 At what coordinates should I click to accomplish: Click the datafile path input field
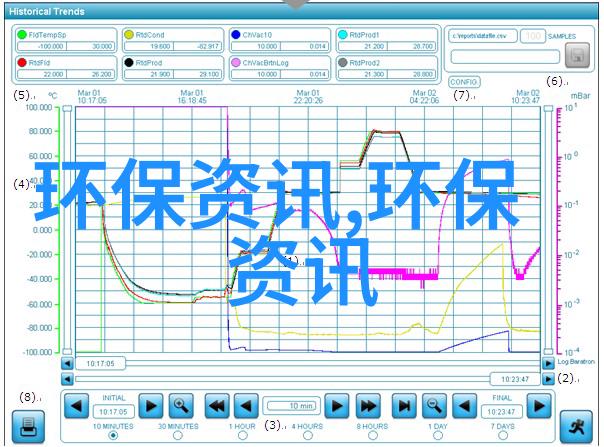click(483, 36)
